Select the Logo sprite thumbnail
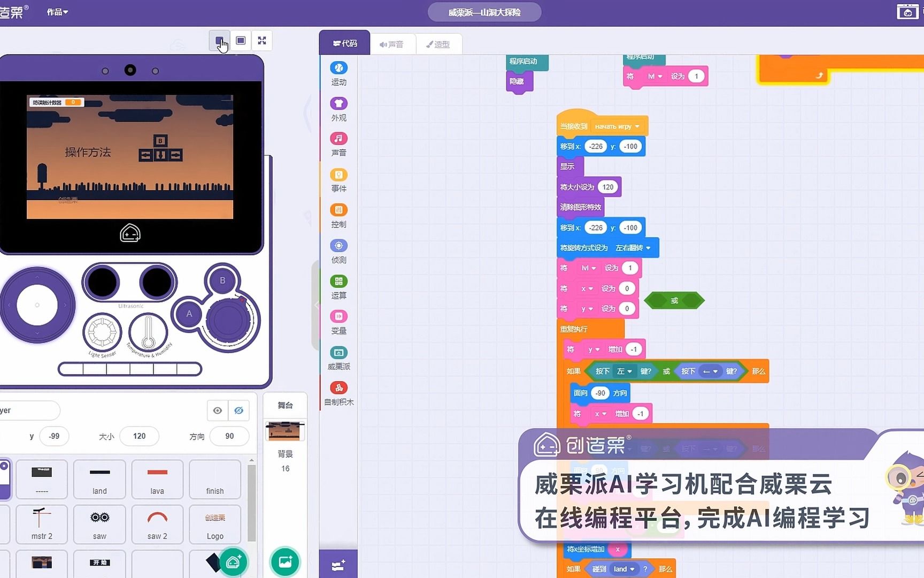Viewport: 924px width, 578px height. pos(215,524)
